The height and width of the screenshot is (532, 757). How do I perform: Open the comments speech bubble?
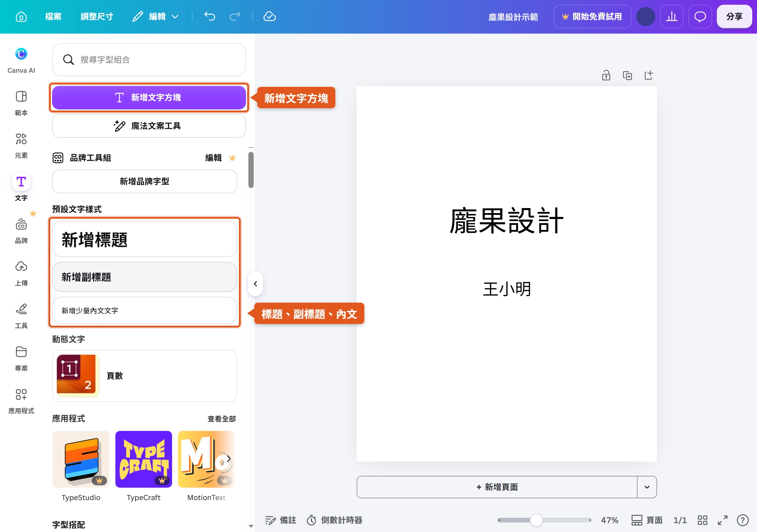(x=700, y=17)
